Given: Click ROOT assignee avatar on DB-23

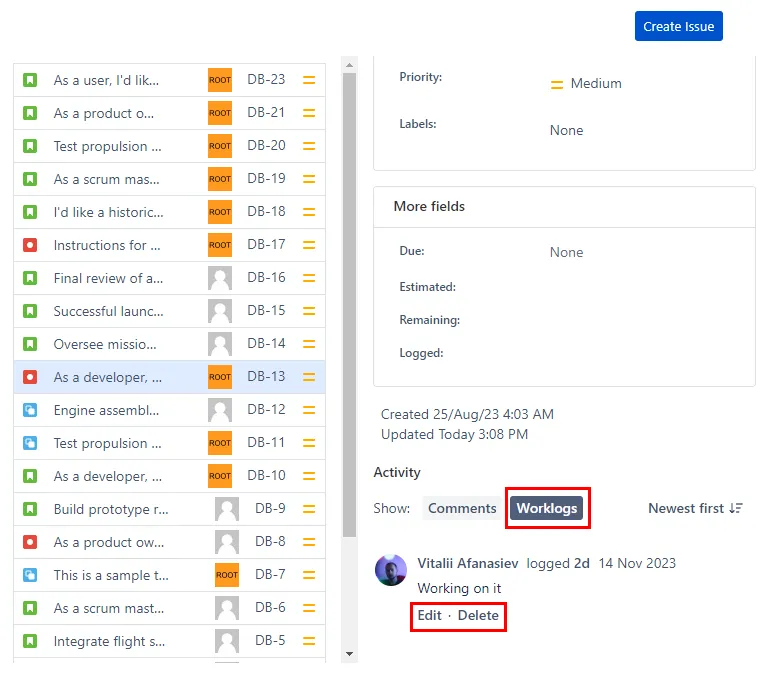Looking at the screenshot, I should [220, 80].
